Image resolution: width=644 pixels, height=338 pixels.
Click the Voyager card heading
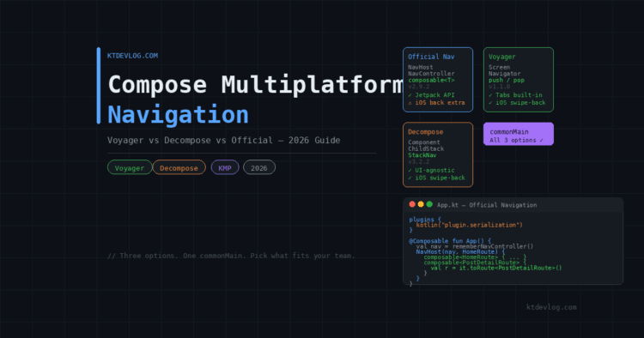point(502,57)
